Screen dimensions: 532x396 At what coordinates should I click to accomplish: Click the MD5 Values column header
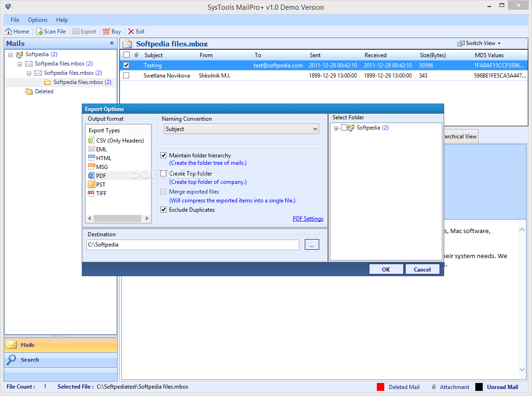tap(489, 55)
